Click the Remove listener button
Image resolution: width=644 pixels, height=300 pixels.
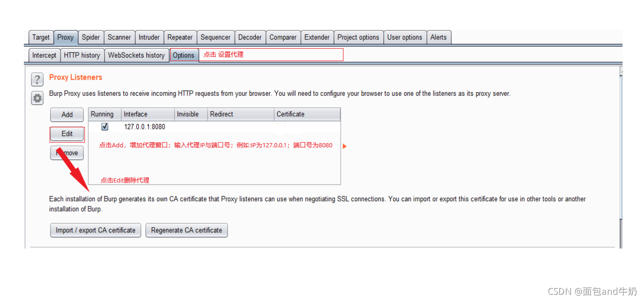pyautogui.click(x=67, y=153)
